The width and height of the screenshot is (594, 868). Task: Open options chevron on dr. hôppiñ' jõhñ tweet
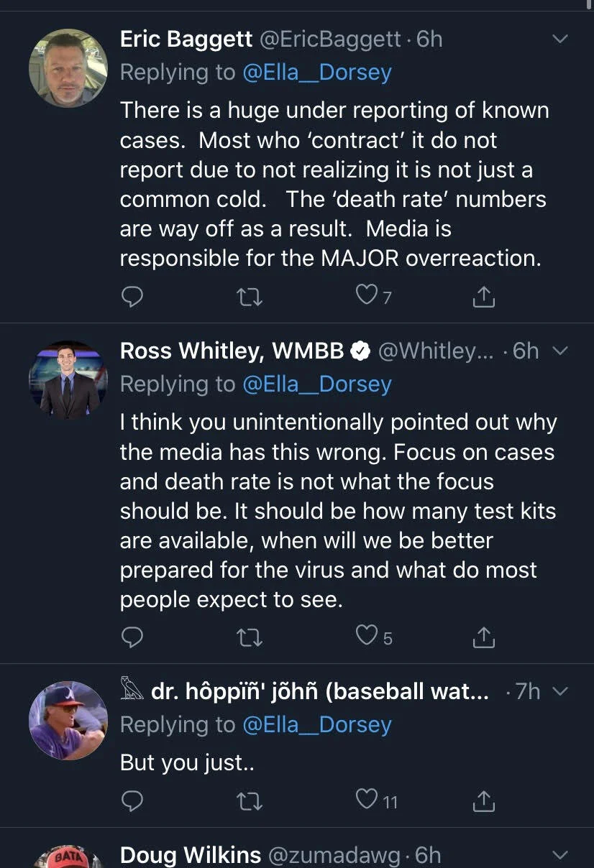click(x=559, y=691)
